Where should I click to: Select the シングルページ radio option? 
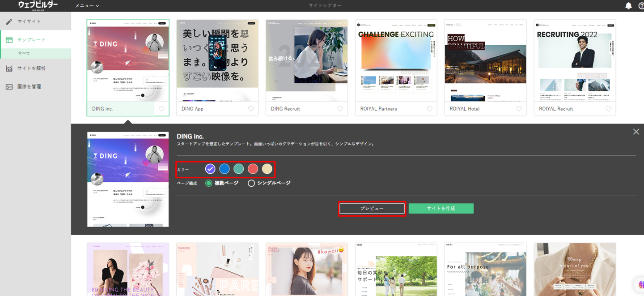click(x=251, y=183)
